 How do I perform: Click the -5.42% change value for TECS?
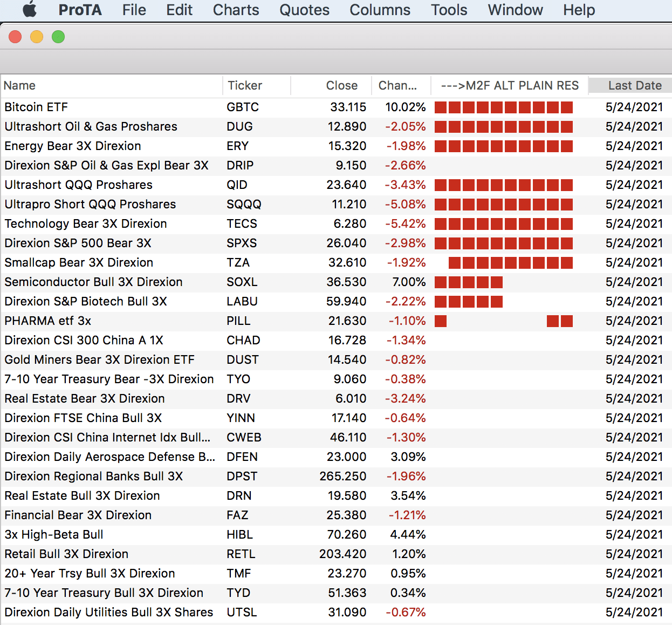click(x=405, y=223)
